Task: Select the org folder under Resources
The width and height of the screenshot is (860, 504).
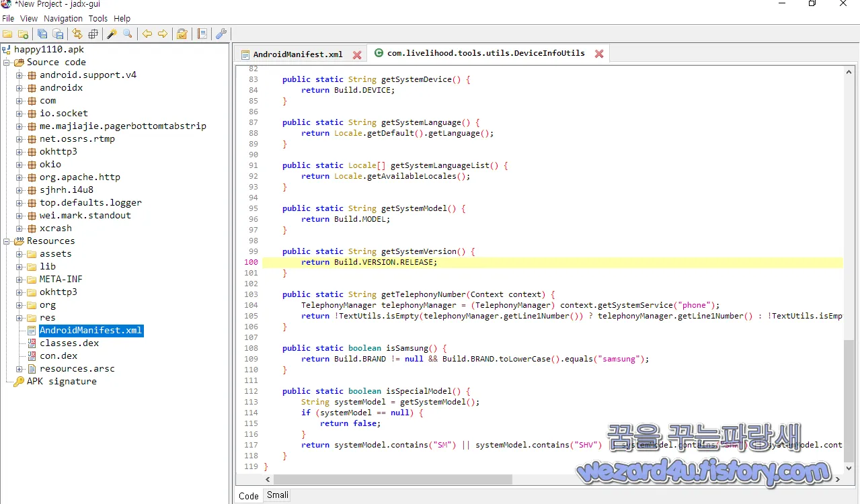Action: click(48, 304)
